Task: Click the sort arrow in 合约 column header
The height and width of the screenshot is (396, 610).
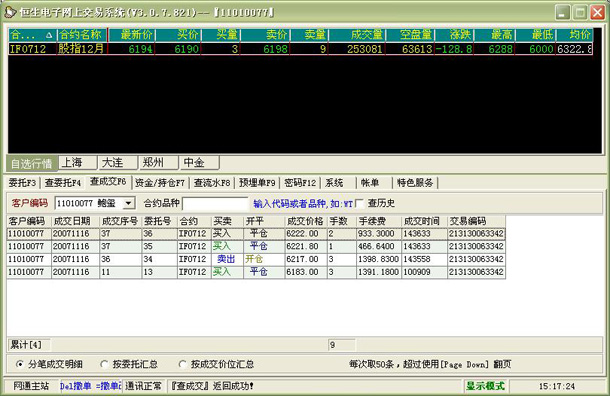Action: click(49, 35)
